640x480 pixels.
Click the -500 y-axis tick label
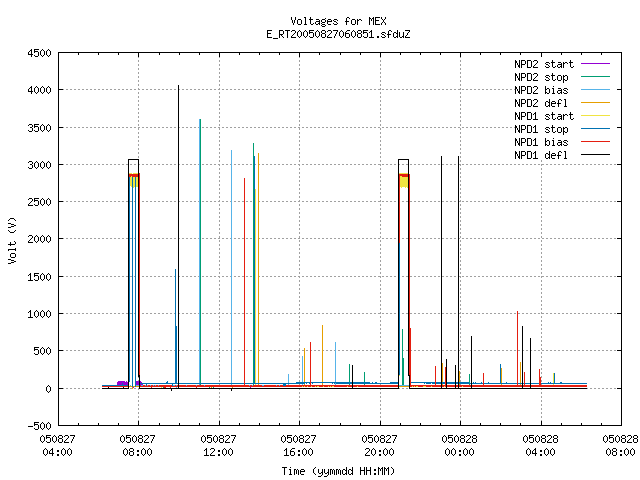(x=40, y=426)
